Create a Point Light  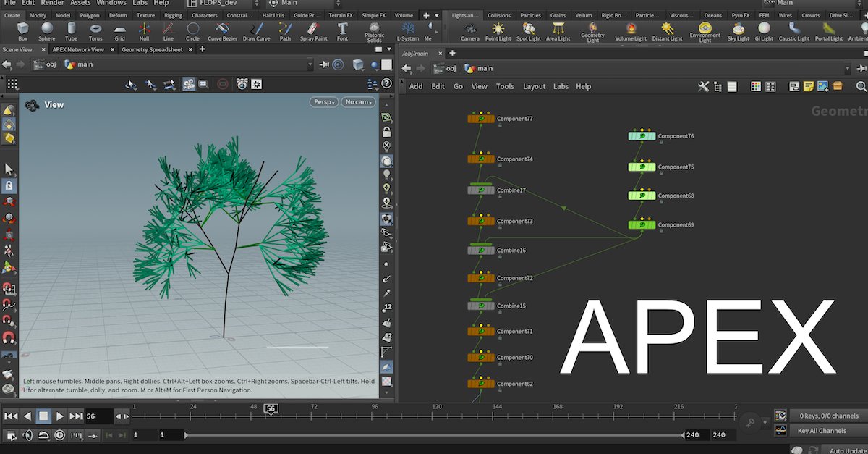coord(498,31)
